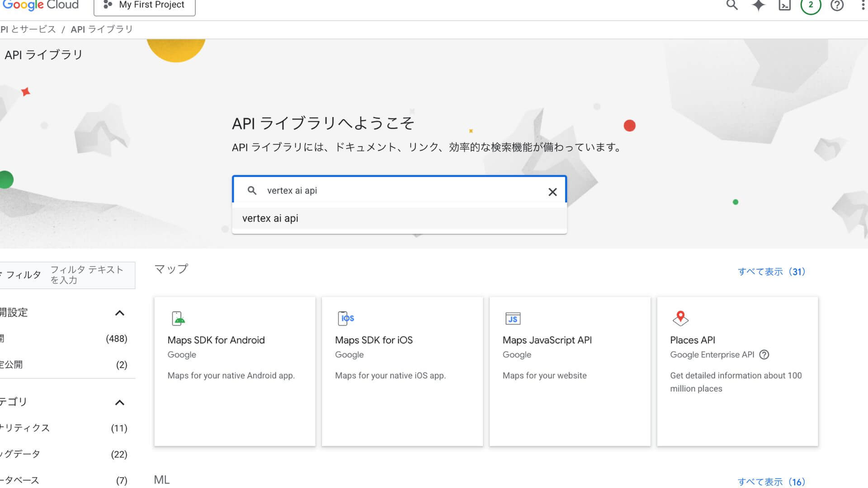Select the vertex ai api suggestion

tap(399, 218)
